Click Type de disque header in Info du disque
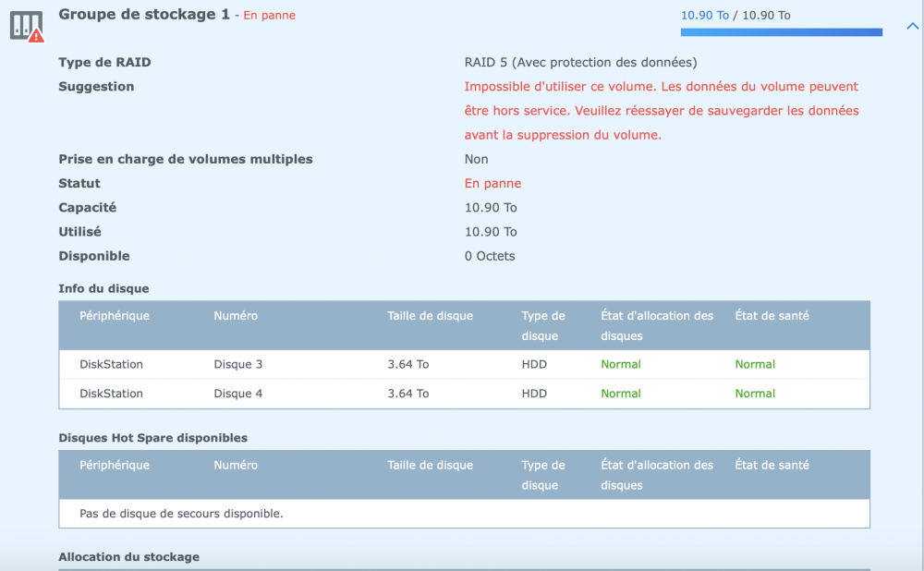The height and width of the screenshot is (571, 924). pos(543,325)
